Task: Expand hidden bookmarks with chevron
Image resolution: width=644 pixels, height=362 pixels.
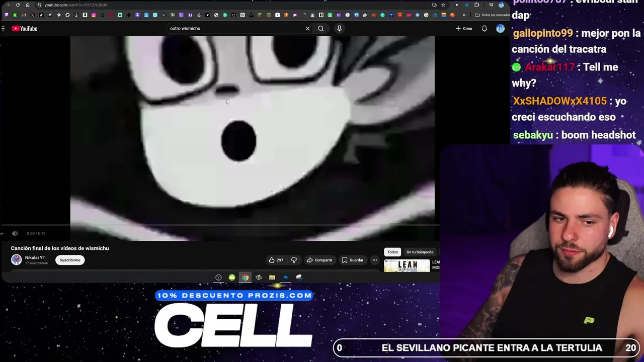Action: coord(464,15)
